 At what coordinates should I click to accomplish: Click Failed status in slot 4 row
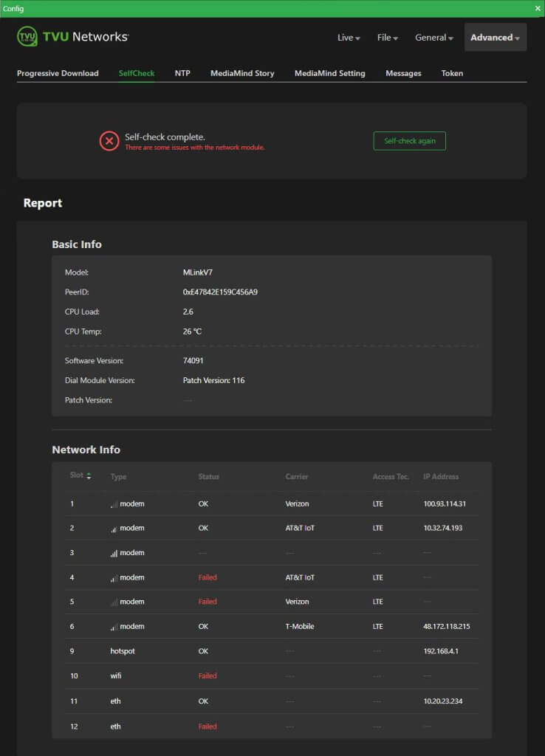pyautogui.click(x=208, y=577)
